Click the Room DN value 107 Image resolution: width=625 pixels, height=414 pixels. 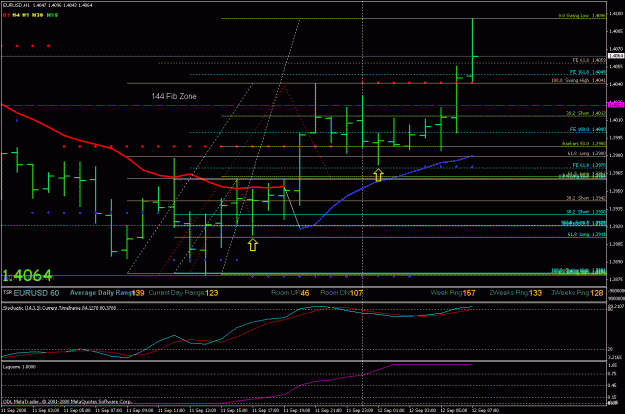click(356, 293)
